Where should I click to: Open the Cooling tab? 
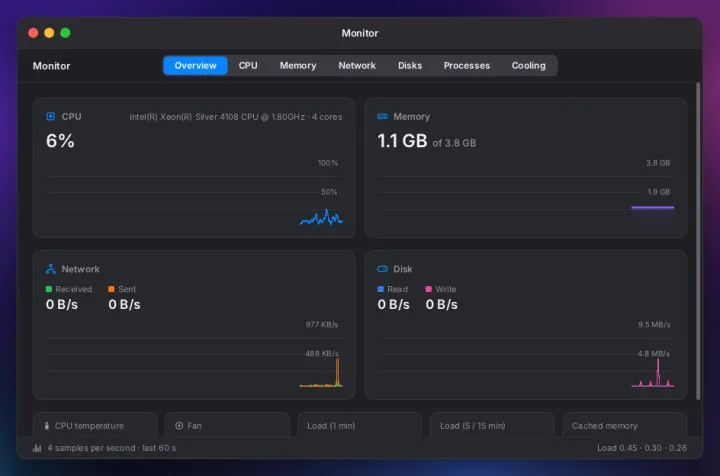529,66
